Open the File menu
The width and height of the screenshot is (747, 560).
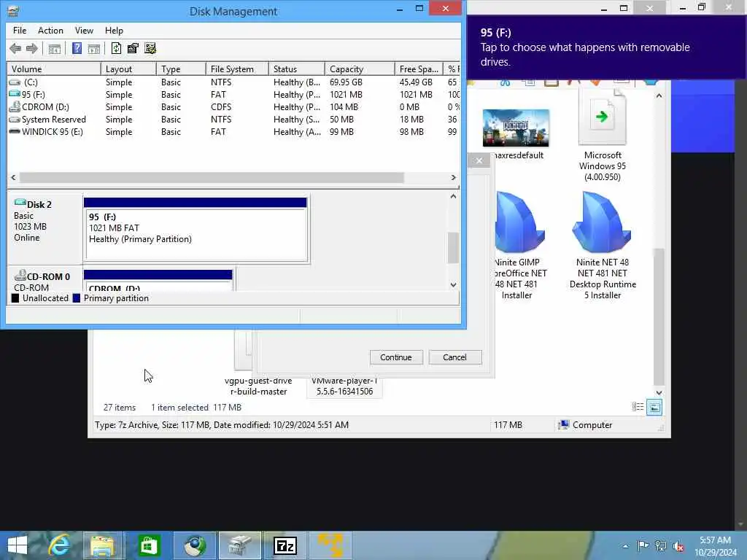click(20, 31)
